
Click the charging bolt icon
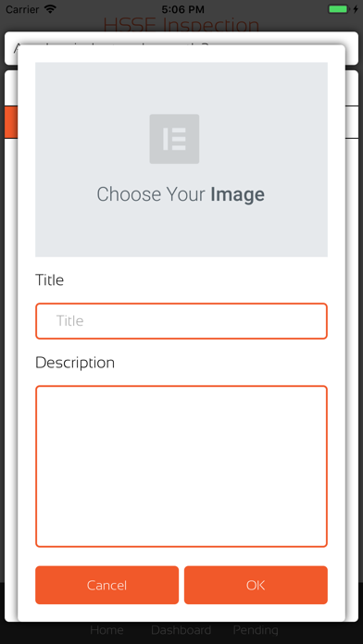click(356, 9)
